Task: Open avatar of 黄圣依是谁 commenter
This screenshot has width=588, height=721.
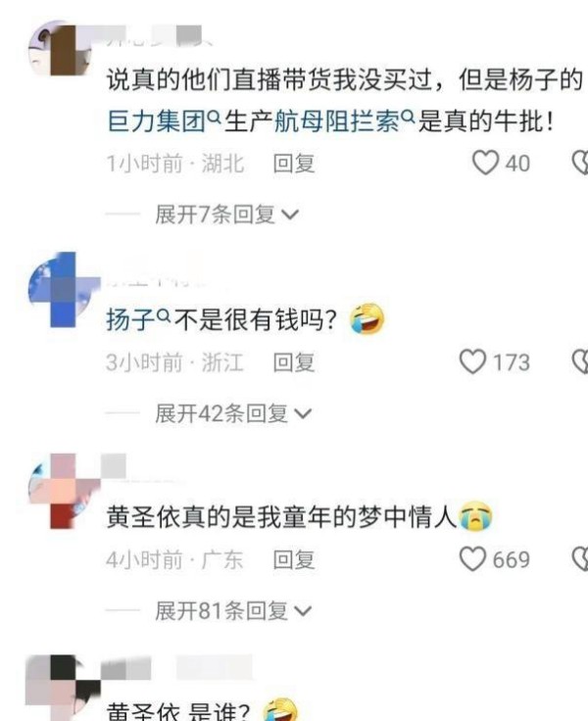Action: 64,688
